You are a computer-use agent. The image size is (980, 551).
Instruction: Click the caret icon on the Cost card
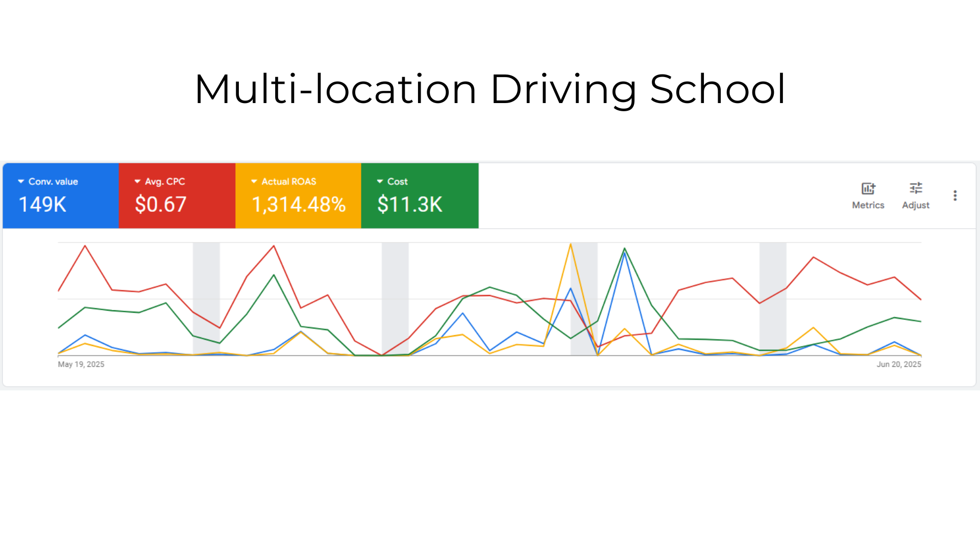380,181
